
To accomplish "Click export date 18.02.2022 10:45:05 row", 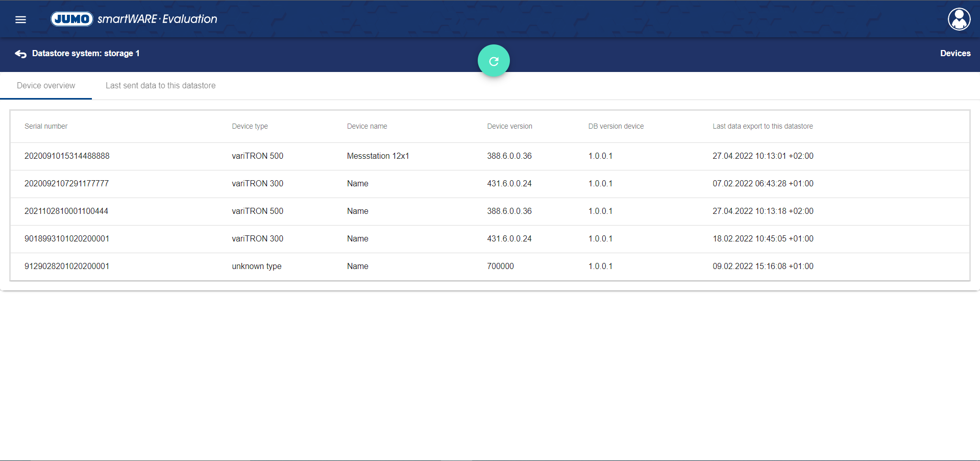I will point(763,239).
